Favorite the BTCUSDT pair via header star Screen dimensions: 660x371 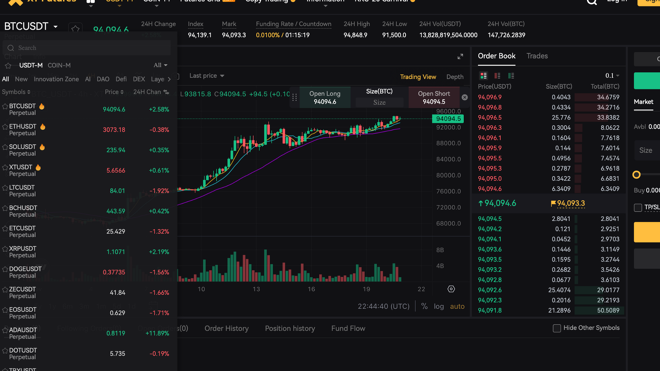coord(75,29)
